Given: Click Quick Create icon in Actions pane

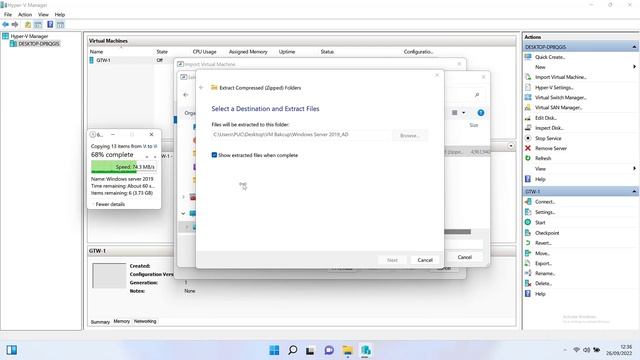Looking at the screenshot, I should click(x=528, y=57).
